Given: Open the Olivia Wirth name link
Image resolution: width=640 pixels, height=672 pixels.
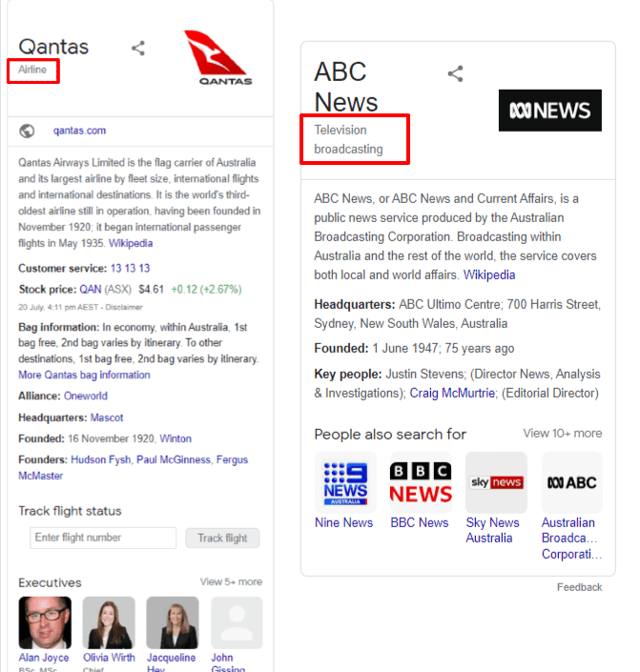Looking at the screenshot, I should (x=109, y=658).
